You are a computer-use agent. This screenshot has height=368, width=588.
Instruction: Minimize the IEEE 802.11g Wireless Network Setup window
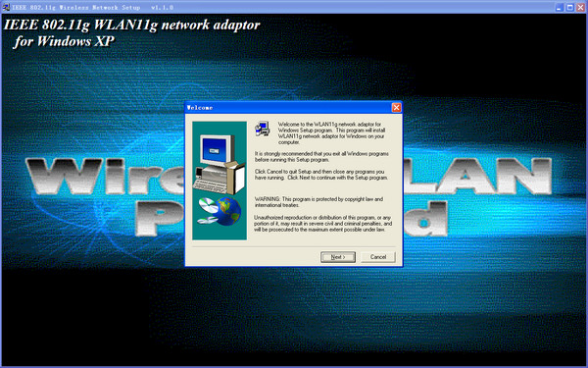tap(560, 7)
